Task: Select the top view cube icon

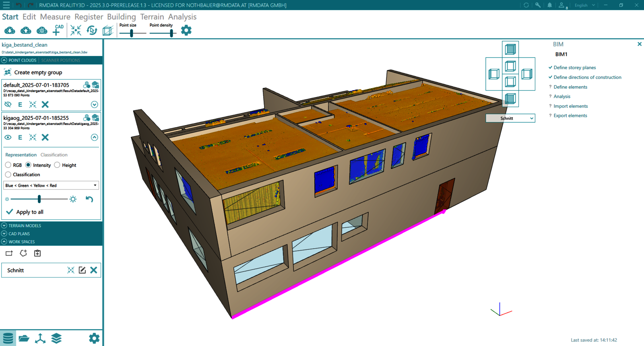Action: [510, 49]
